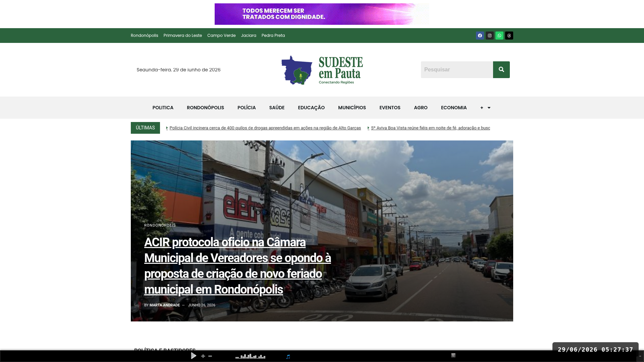Click the blue music note icon
The width and height of the screenshot is (644, 362).
point(288,357)
